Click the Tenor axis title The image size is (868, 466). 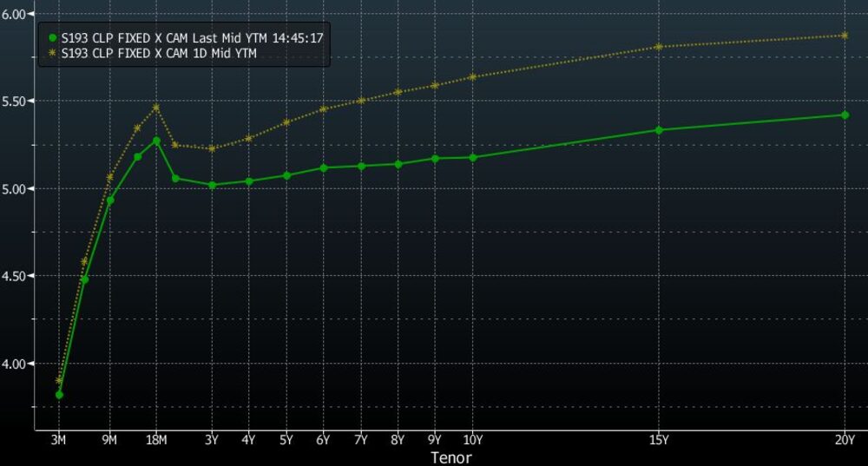pos(451,456)
